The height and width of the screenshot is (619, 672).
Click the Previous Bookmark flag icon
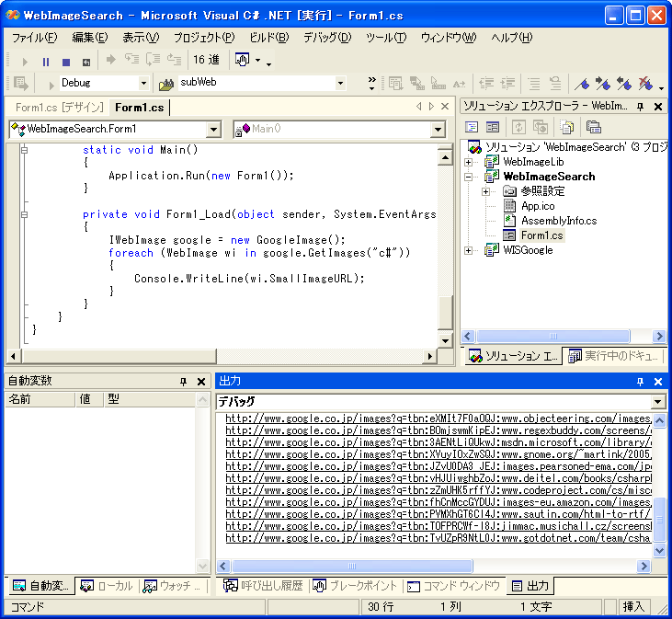[x=624, y=83]
